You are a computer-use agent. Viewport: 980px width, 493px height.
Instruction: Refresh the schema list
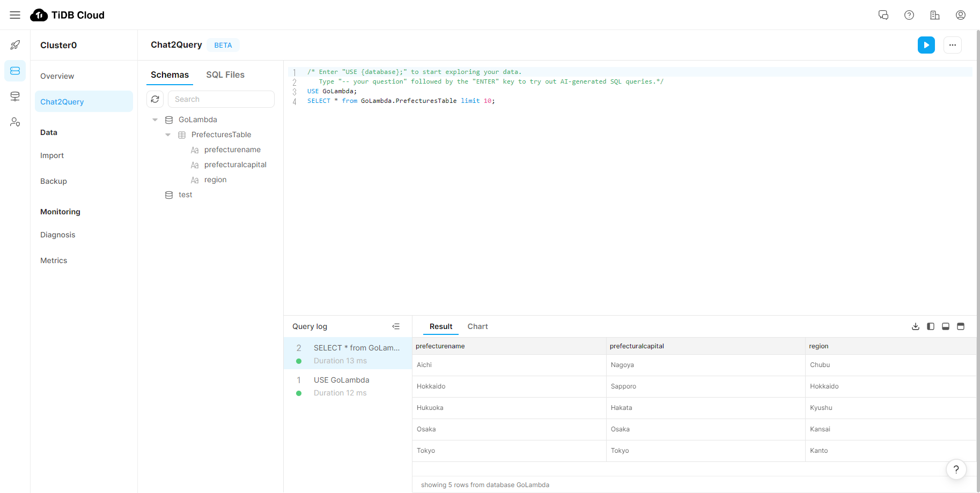click(x=155, y=99)
